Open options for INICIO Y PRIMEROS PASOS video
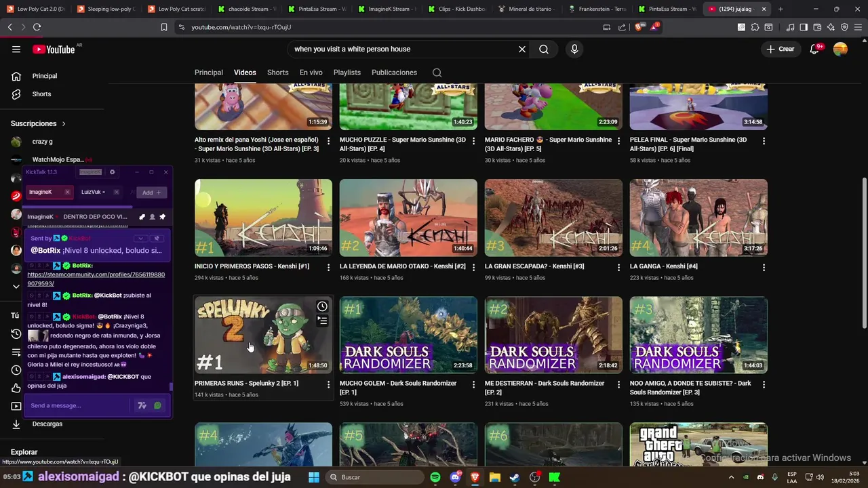Screen dimensions: 868x488 (x=329, y=268)
